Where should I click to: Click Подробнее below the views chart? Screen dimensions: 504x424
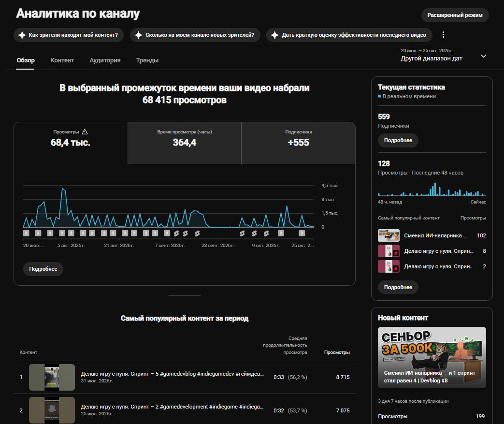[x=43, y=269]
